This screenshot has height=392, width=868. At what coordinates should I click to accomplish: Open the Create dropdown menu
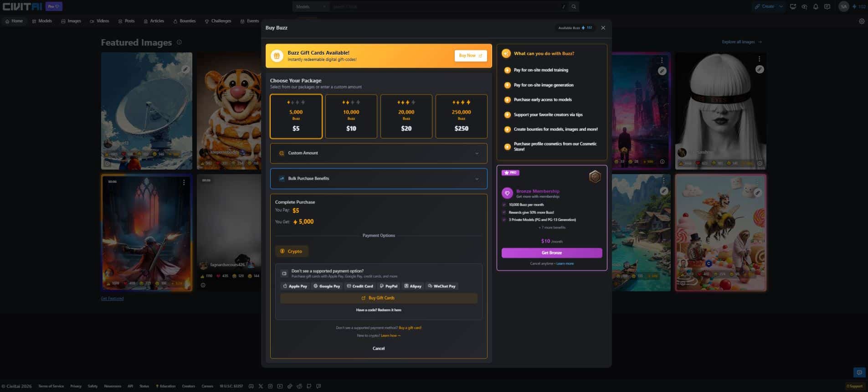[x=781, y=7]
